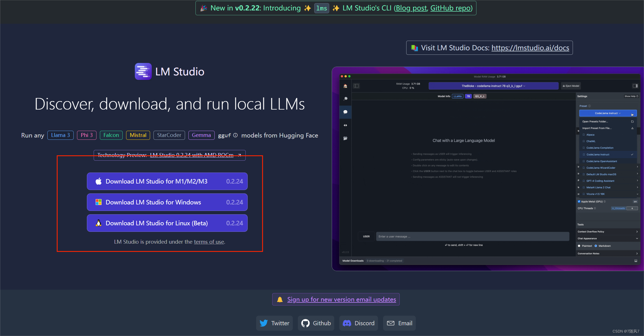This screenshot has width=644, height=336.
Task: Click the CPU Threads n_threads value field
Action: pos(632,208)
